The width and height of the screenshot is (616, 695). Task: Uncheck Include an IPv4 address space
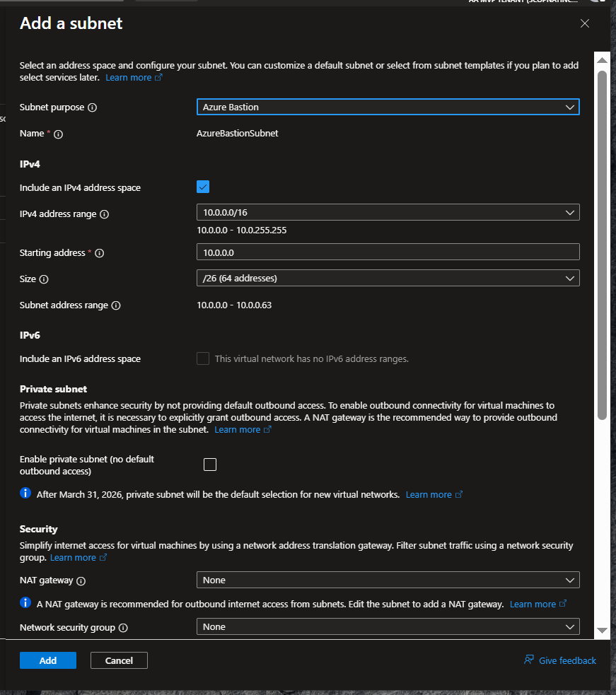click(203, 187)
